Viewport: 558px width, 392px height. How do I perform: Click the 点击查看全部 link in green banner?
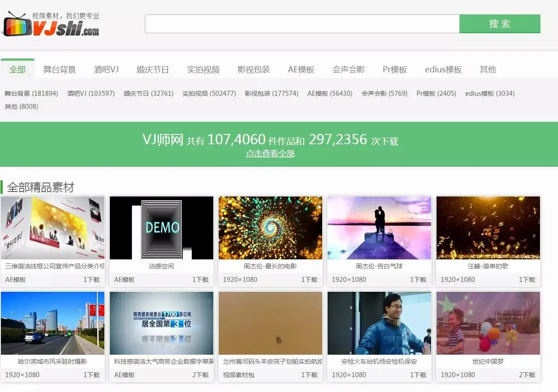click(x=270, y=153)
